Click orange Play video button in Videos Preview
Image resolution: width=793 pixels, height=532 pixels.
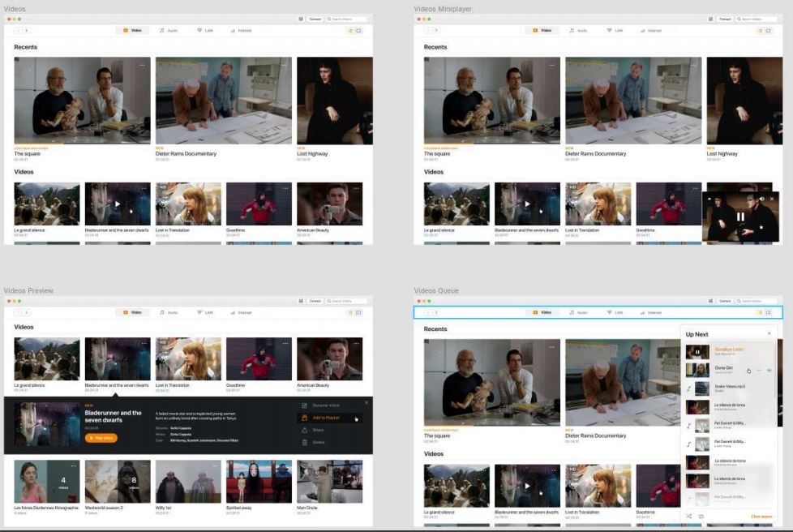click(x=101, y=438)
